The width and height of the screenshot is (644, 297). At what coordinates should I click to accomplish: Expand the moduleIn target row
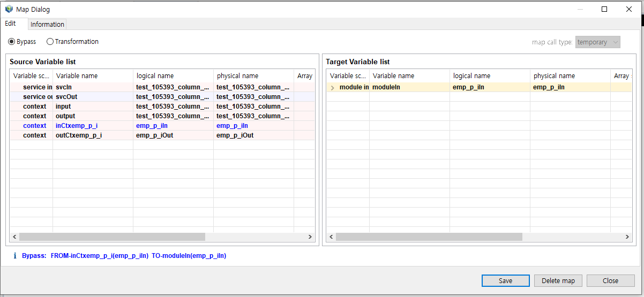click(333, 88)
